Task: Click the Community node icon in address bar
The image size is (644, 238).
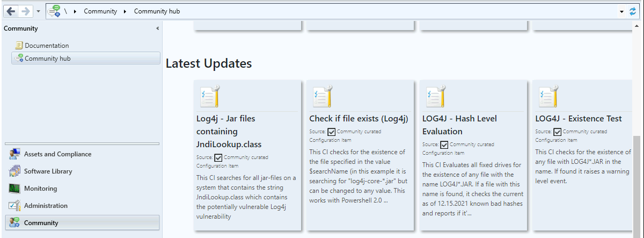Action: tap(54, 11)
